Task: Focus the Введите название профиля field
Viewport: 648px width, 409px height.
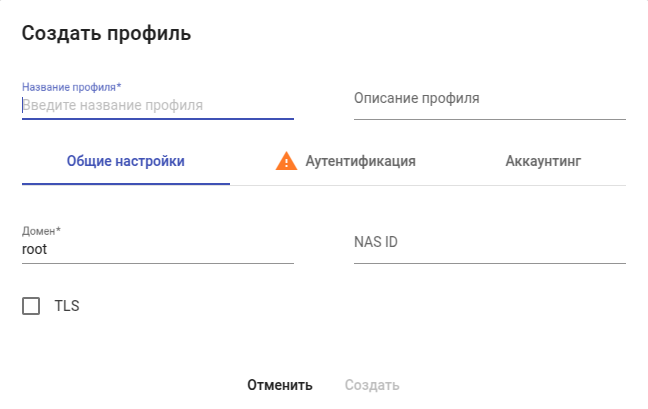Action: pyautogui.click(x=158, y=104)
